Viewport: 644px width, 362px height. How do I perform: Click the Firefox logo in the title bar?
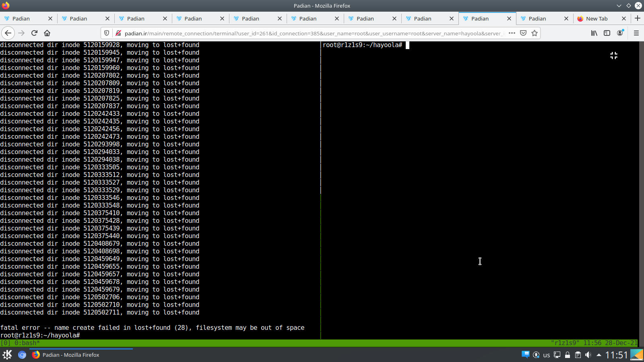pyautogui.click(x=6, y=5)
